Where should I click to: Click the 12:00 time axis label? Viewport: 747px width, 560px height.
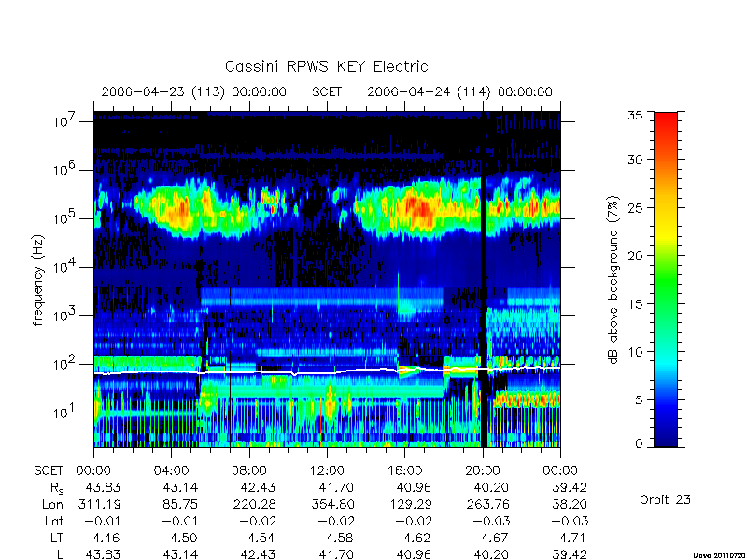(327, 471)
